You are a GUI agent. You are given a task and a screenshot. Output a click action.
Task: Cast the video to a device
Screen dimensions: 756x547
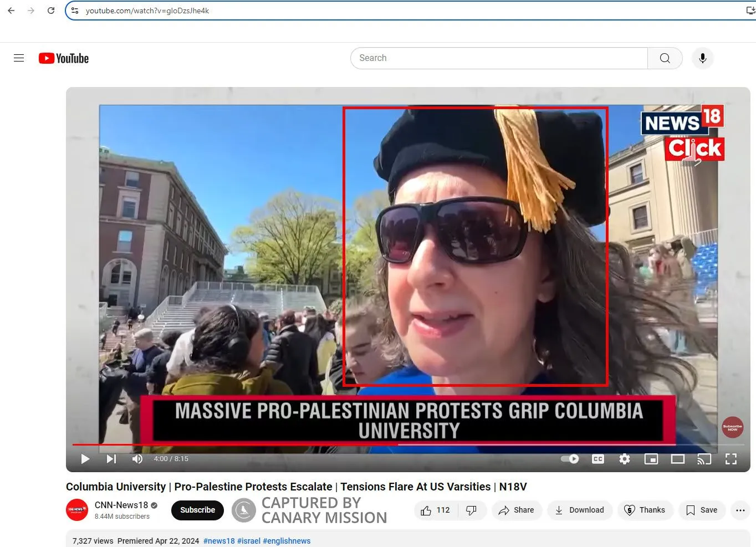coord(704,459)
